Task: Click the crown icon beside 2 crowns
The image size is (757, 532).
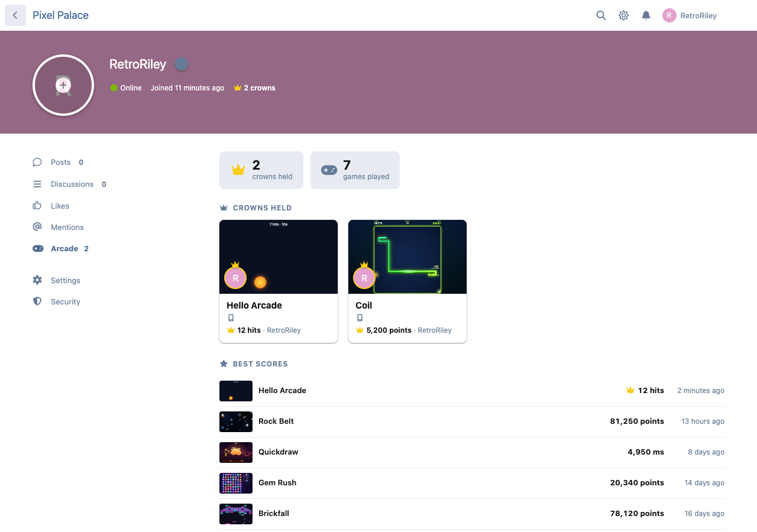Action: [238, 87]
